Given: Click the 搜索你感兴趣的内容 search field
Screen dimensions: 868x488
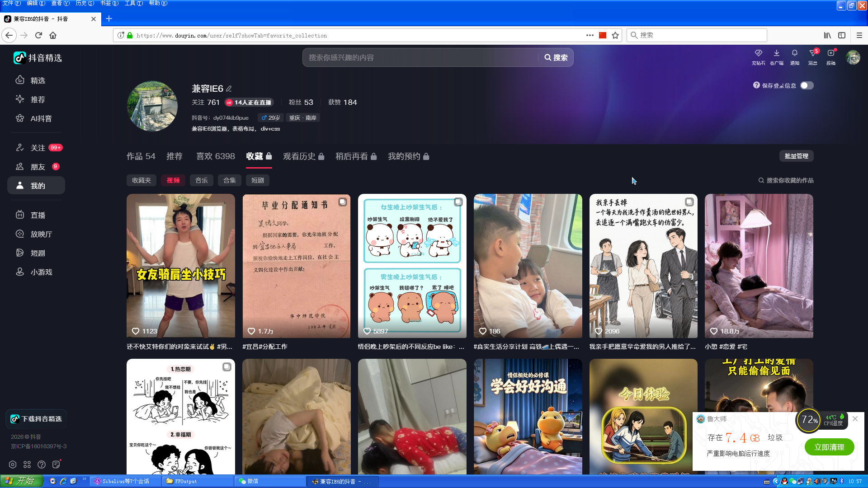Looking at the screenshot, I should point(420,58).
